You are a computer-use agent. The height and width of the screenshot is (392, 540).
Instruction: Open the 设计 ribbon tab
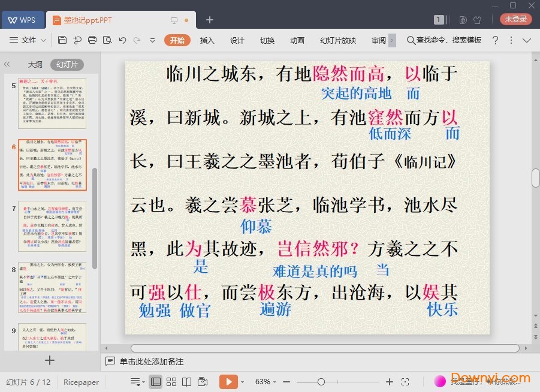coord(237,40)
